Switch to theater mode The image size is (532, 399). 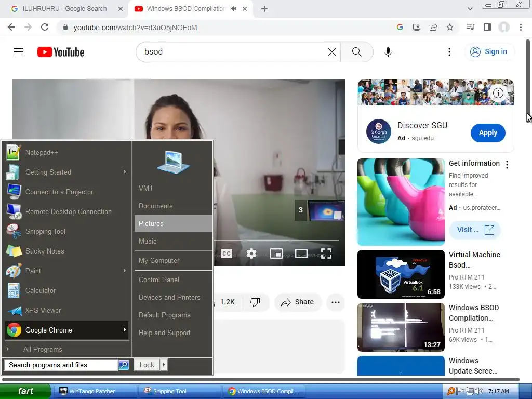click(x=301, y=254)
